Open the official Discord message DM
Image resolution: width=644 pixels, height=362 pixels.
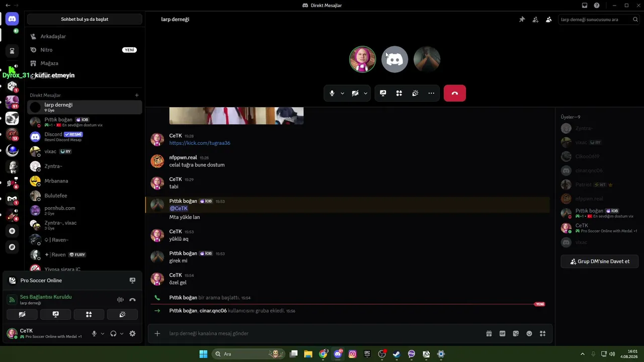pyautogui.click(x=85, y=136)
